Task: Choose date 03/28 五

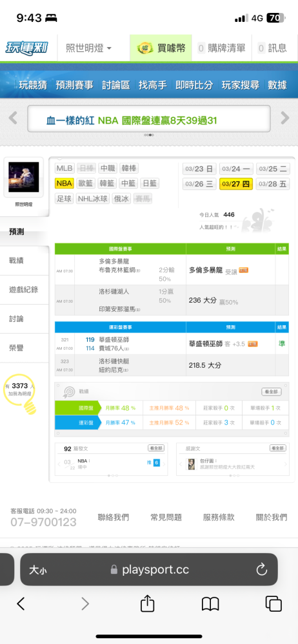Action: pos(273,184)
